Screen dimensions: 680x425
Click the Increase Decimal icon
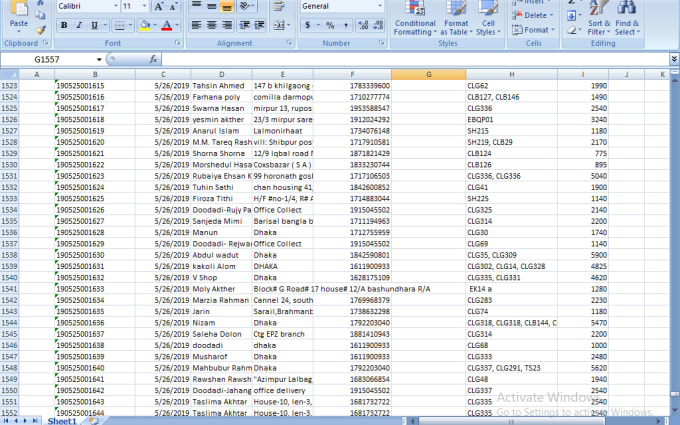pos(363,25)
